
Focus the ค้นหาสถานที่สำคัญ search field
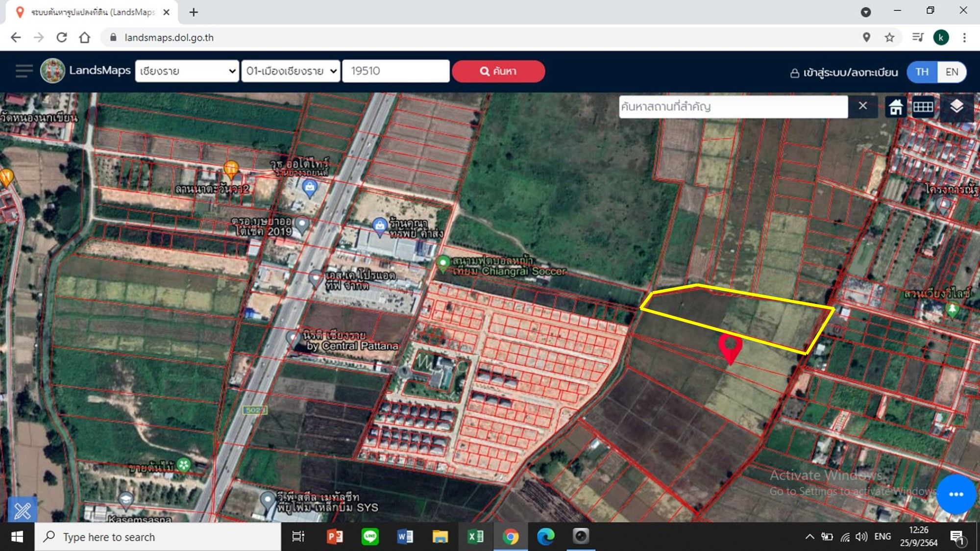pos(733,106)
